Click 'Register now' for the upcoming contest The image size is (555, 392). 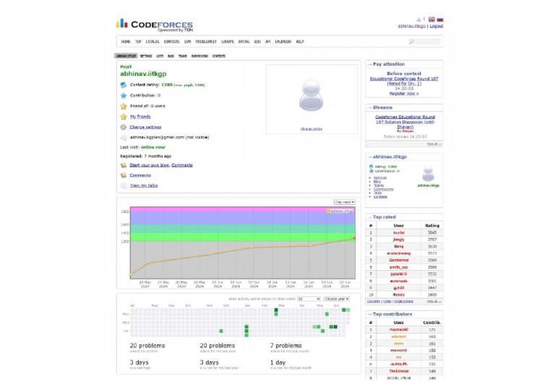[x=403, y=93]
